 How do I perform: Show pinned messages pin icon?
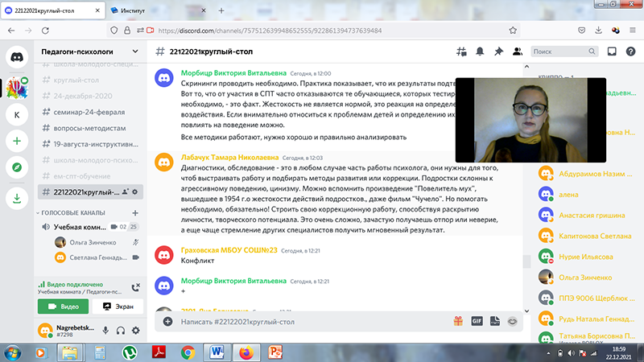point(498,51)
